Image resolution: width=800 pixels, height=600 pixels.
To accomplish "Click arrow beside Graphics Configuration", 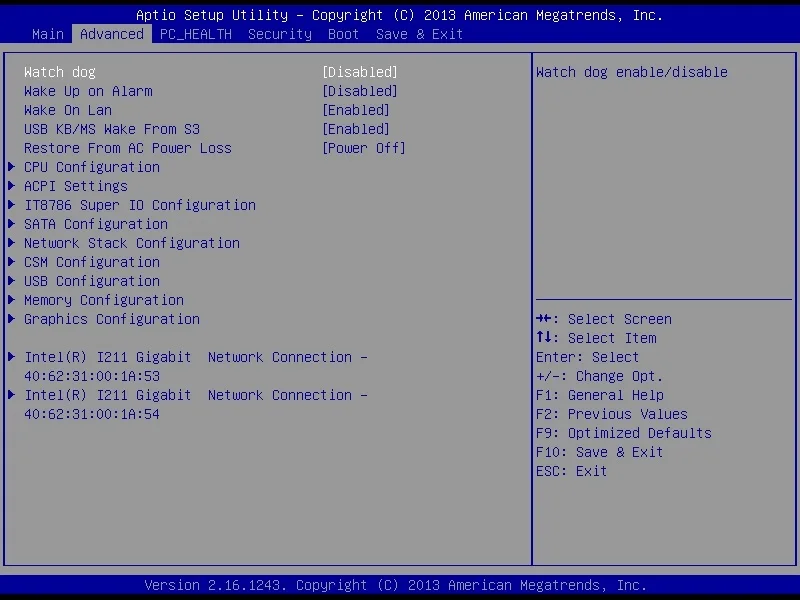I will point(12,318).
